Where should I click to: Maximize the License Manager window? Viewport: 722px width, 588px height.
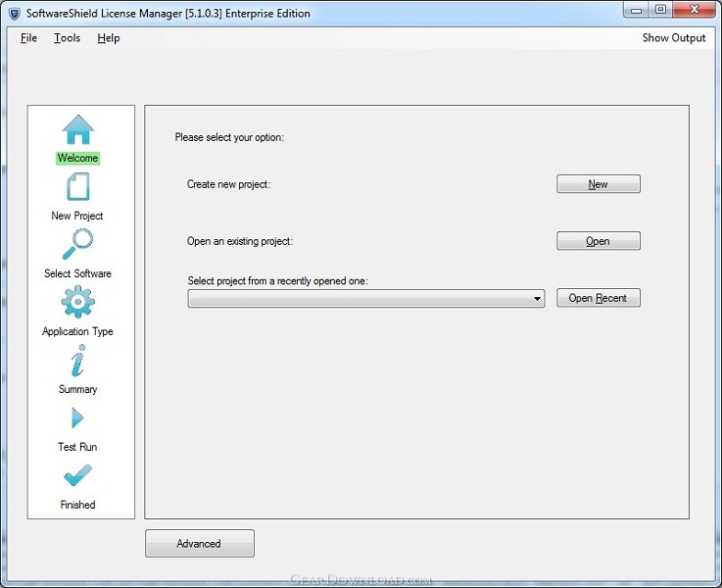pyautogui.click(x=660, y=10)
